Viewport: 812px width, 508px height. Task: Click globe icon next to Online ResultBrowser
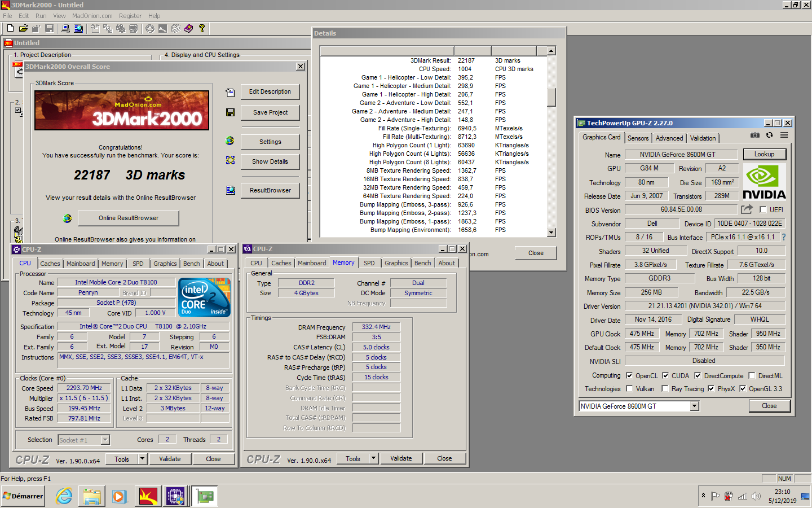click(x=67, y=218)
